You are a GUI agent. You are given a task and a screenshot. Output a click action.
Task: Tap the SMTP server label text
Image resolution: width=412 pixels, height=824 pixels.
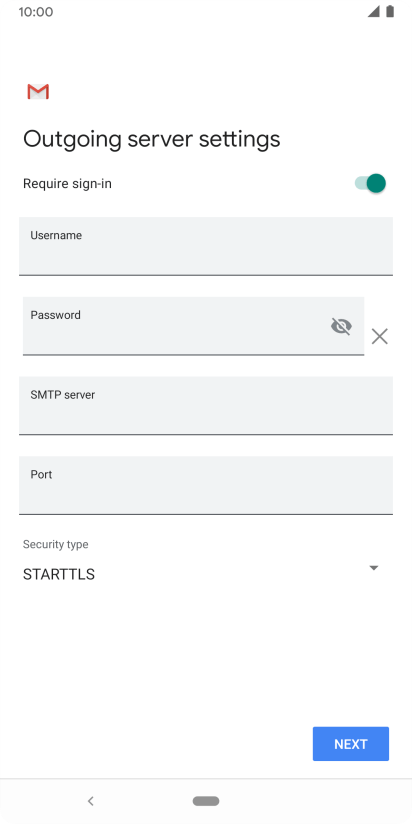(63, 395)
